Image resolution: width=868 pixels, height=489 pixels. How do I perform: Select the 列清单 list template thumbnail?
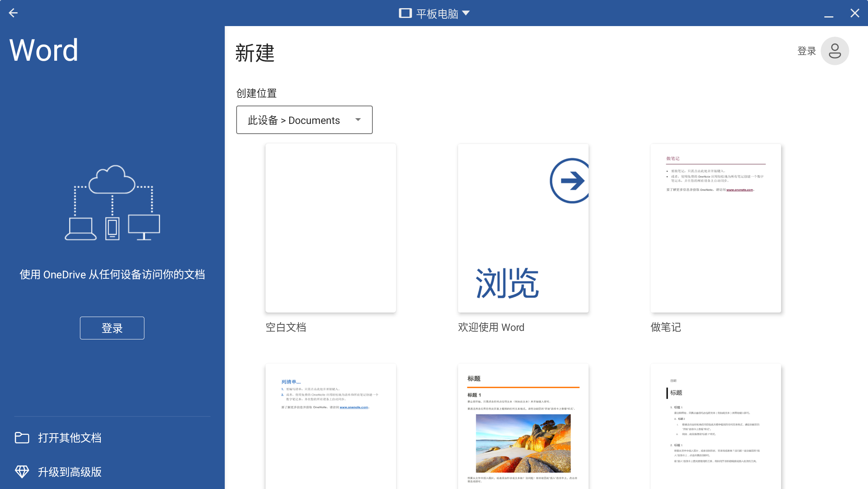(330, 426)
